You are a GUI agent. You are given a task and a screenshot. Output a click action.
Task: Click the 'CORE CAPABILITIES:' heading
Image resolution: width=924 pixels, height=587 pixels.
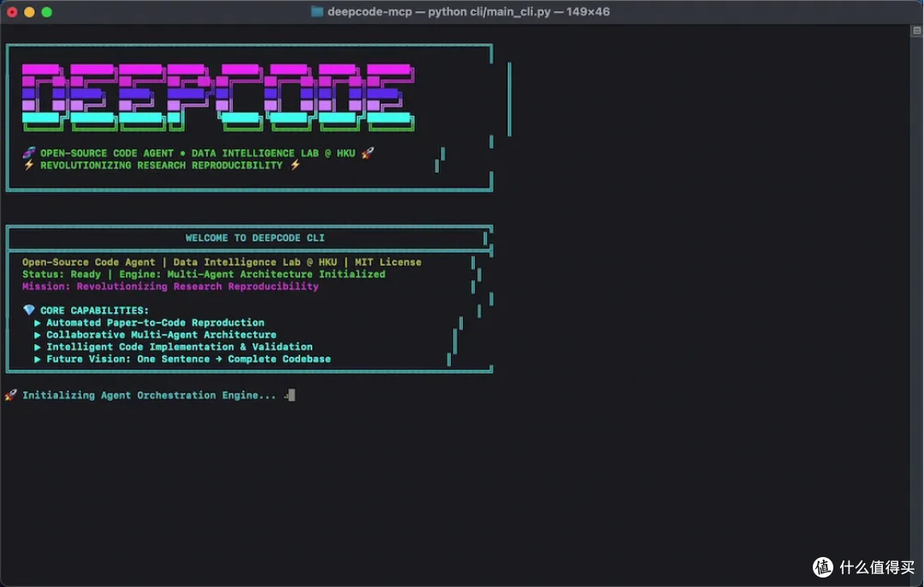[94, 311]
